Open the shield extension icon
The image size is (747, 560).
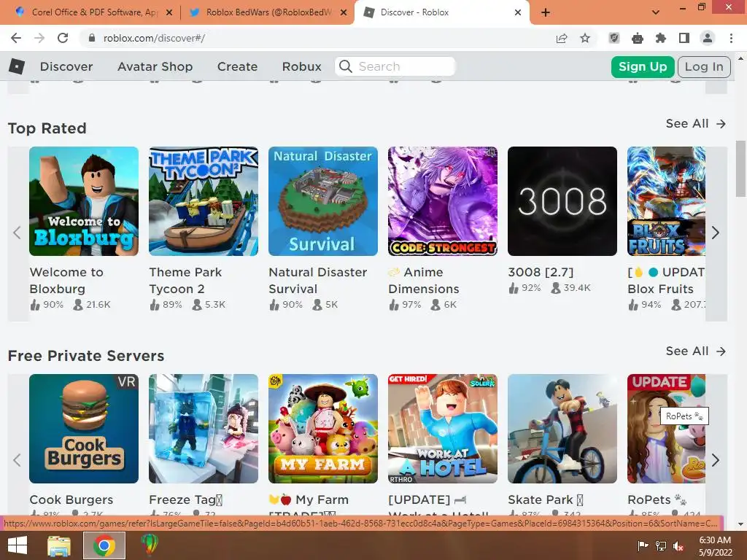pyautogui.click(x=614, y=38)
